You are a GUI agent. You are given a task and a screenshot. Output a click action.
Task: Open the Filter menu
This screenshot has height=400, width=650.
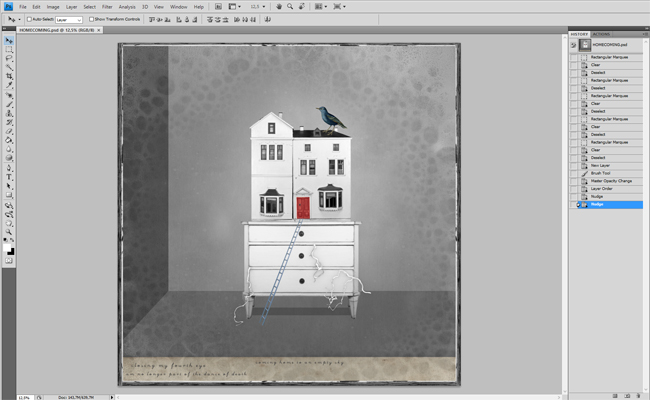pos(107,7)
